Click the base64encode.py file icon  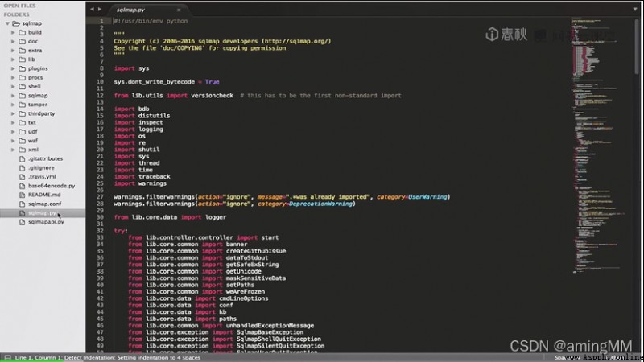[x=23, y=186]
